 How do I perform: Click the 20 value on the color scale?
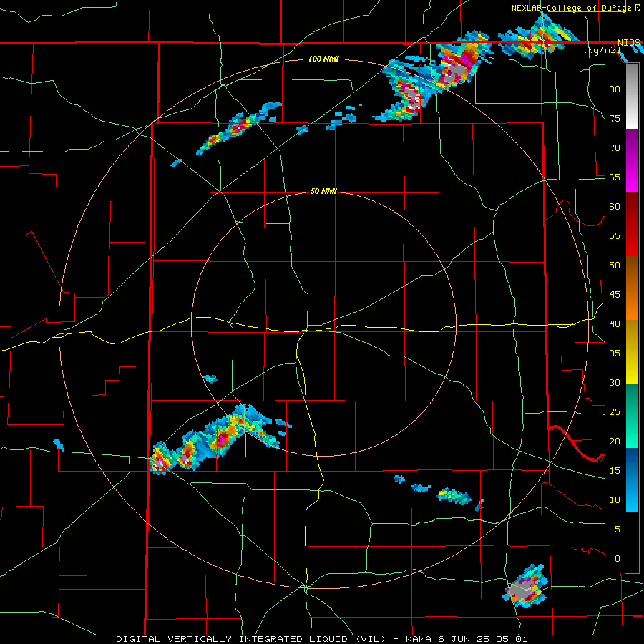coord(615,441)
